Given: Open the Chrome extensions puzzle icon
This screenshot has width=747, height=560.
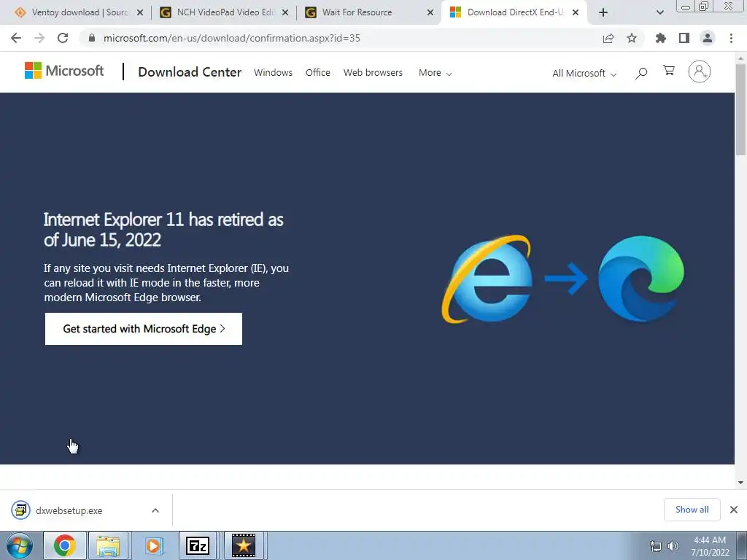Looking at the screenshot, I should 661,38.
